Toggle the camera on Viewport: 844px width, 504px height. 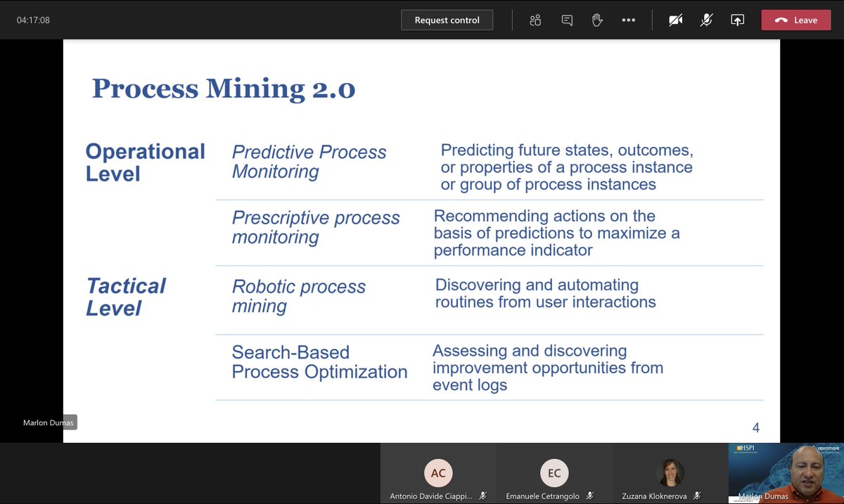click(x=676, y=20)
